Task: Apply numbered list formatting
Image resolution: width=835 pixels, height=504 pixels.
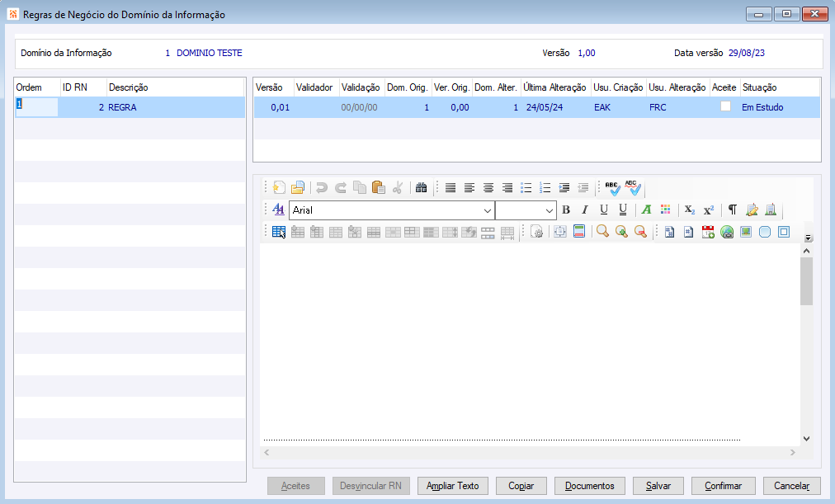Action: coord(545,187)
